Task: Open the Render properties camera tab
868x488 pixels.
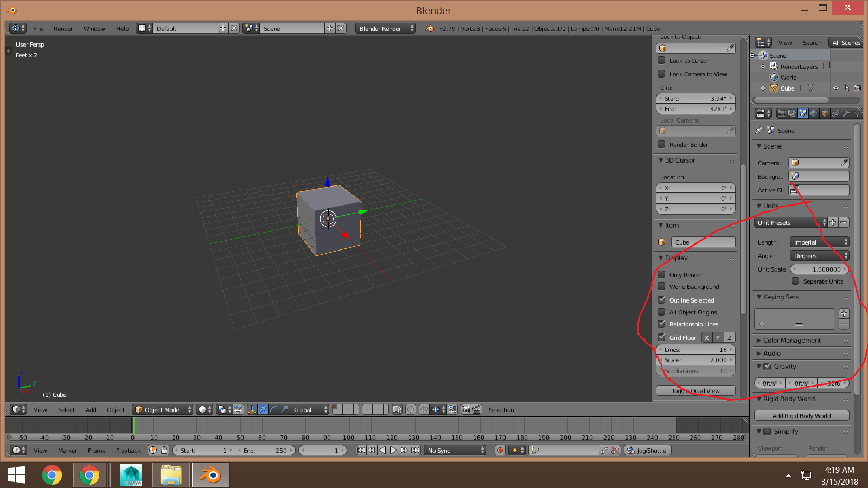Action: tap(781, 113)
